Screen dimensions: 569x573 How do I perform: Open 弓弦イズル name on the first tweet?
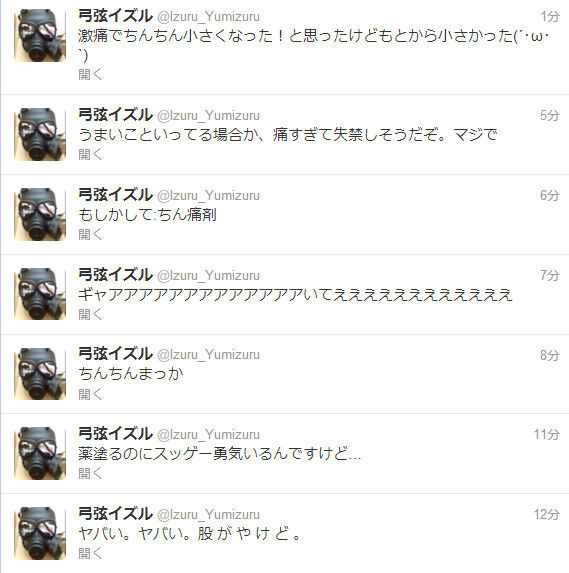(x=115, y=16)
